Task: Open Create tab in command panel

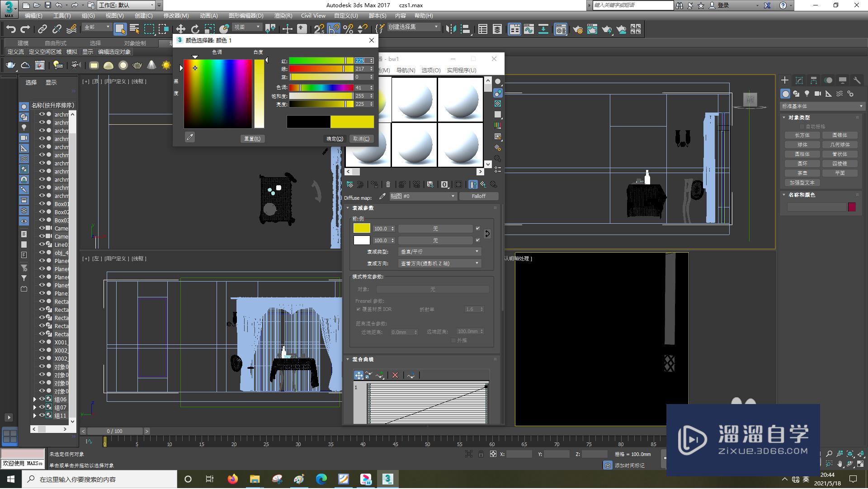Action: pyautogui.click(x=785, y=80)
